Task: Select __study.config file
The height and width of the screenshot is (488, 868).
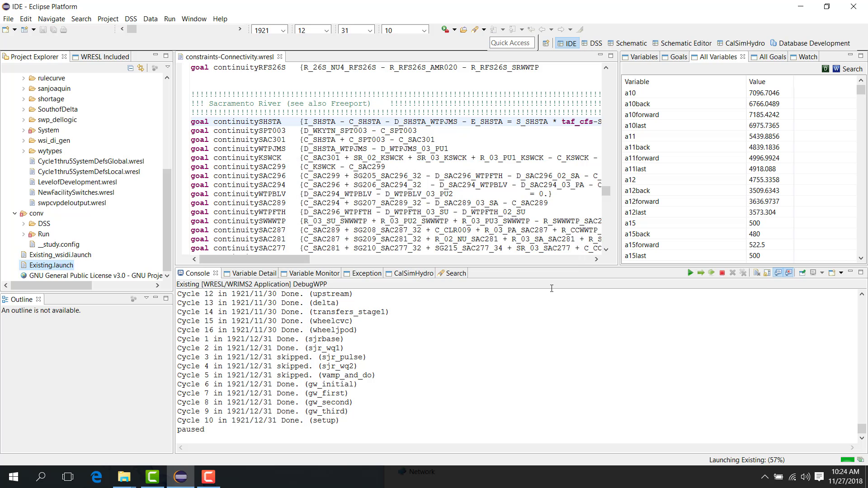Action: point(58,244)
